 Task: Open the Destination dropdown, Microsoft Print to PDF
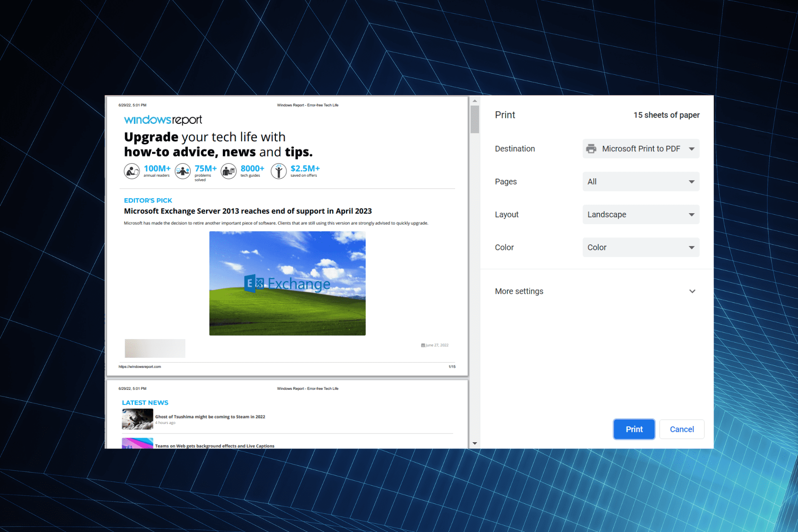pos(640,149)
